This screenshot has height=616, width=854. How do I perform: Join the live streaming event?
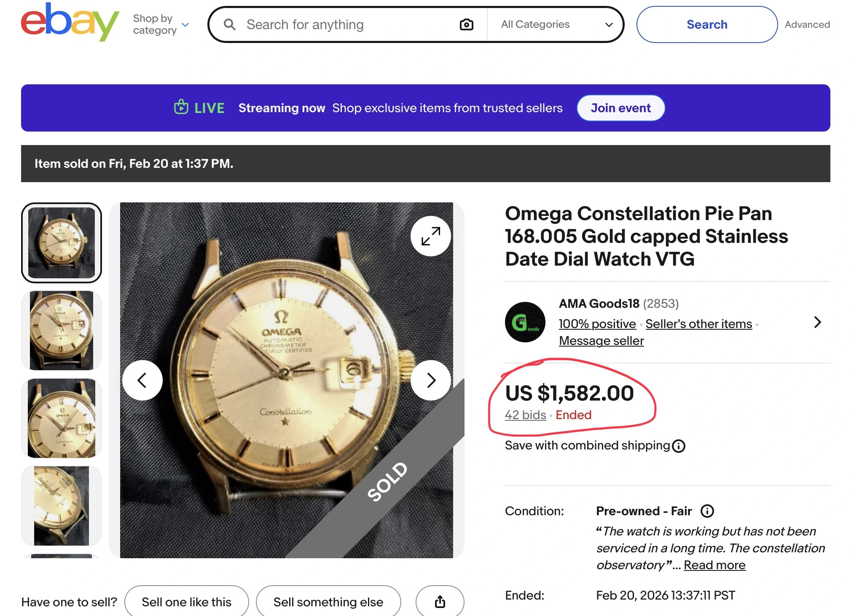click(x=620, y=108)
